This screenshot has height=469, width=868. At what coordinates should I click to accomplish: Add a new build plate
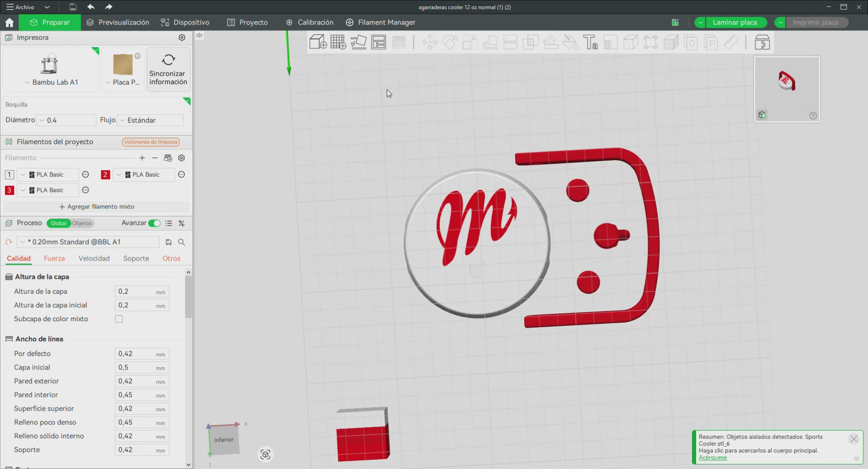(338, 42)
